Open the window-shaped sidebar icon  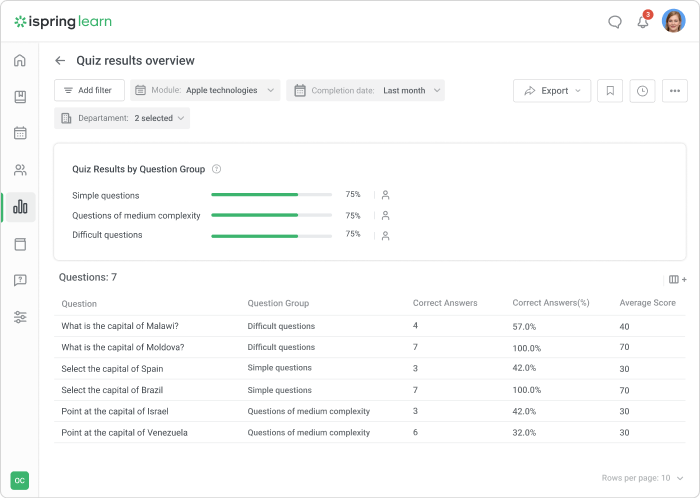pyautogui.click(x=20, y=244)
